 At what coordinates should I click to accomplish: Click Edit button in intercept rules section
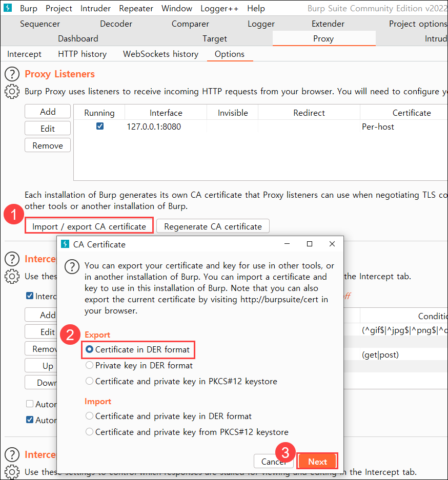pyautogui.click(x=41, y=331)
